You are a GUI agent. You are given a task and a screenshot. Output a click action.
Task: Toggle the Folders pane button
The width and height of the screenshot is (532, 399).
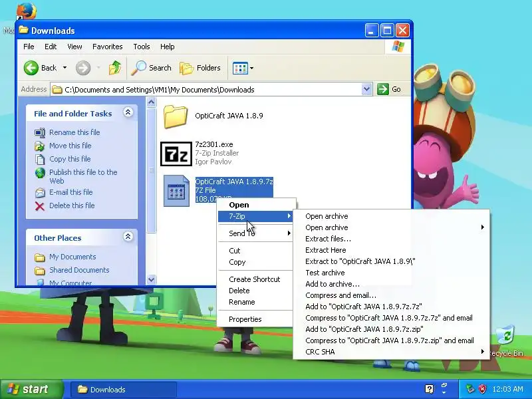[x=200, y=68]
